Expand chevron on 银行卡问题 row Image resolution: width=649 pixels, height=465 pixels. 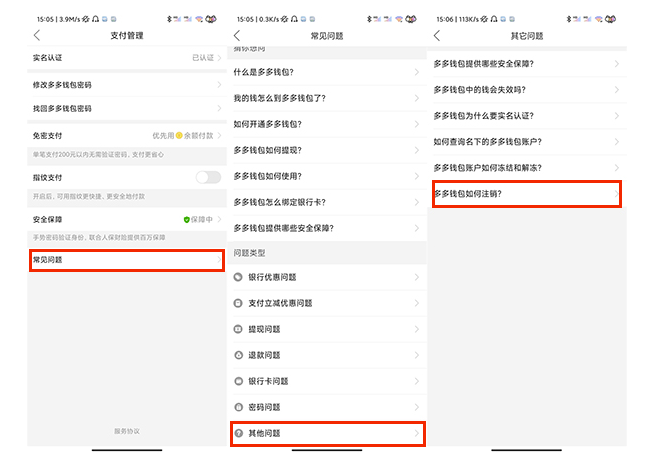(417, 381)
